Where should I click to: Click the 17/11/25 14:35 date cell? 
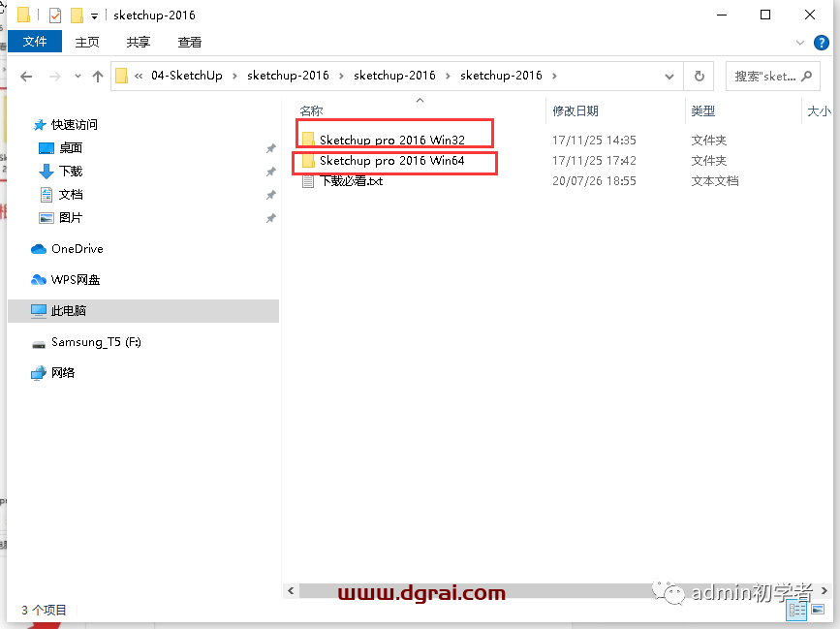tap(594, 141)
